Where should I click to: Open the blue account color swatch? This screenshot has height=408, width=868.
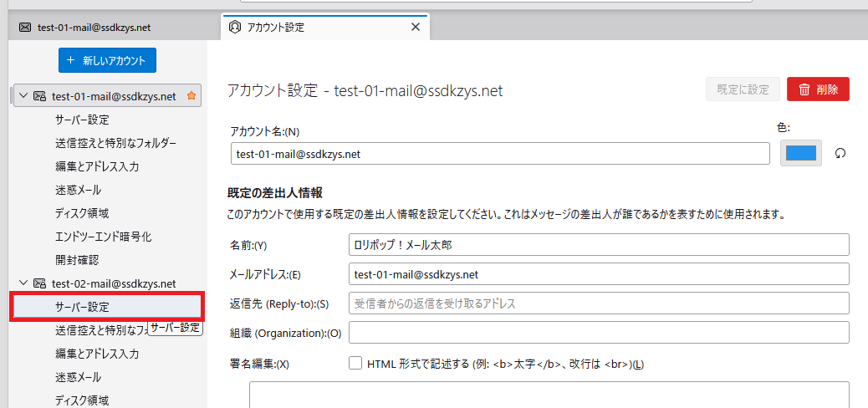[800, 154]
